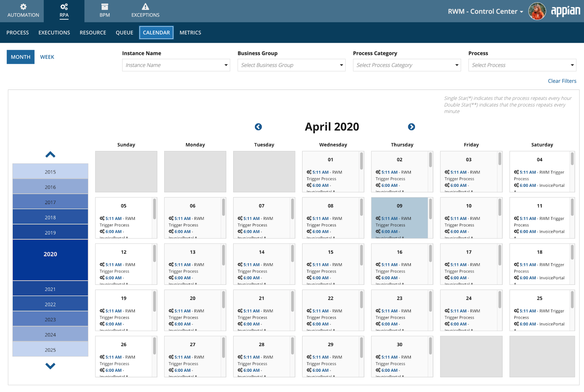Click process gear icon on April 13 5:11 AM

pos(171,265)
